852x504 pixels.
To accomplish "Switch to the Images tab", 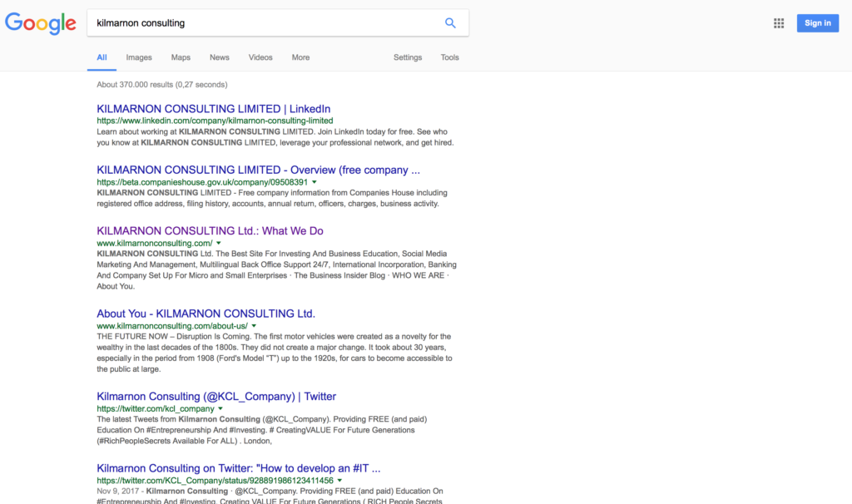I will tap(139, 57).
